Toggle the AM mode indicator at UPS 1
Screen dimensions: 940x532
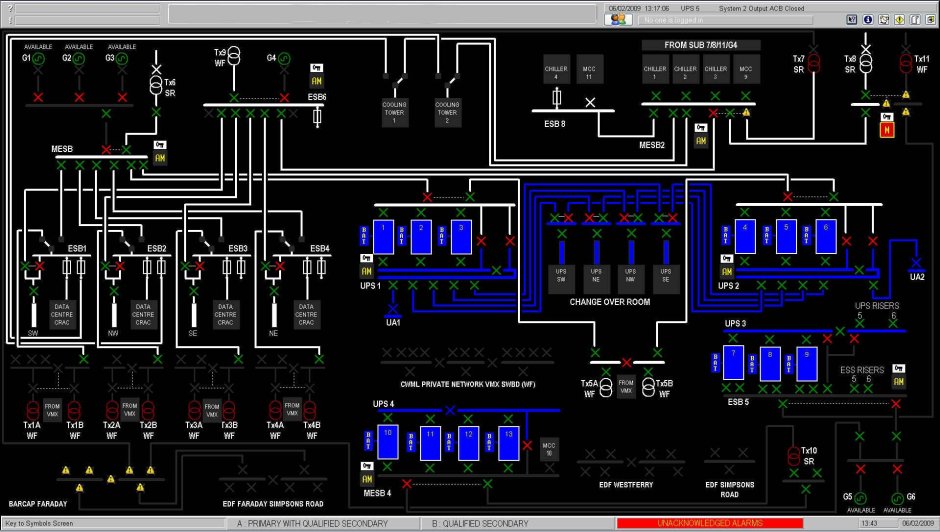point(366,271)
